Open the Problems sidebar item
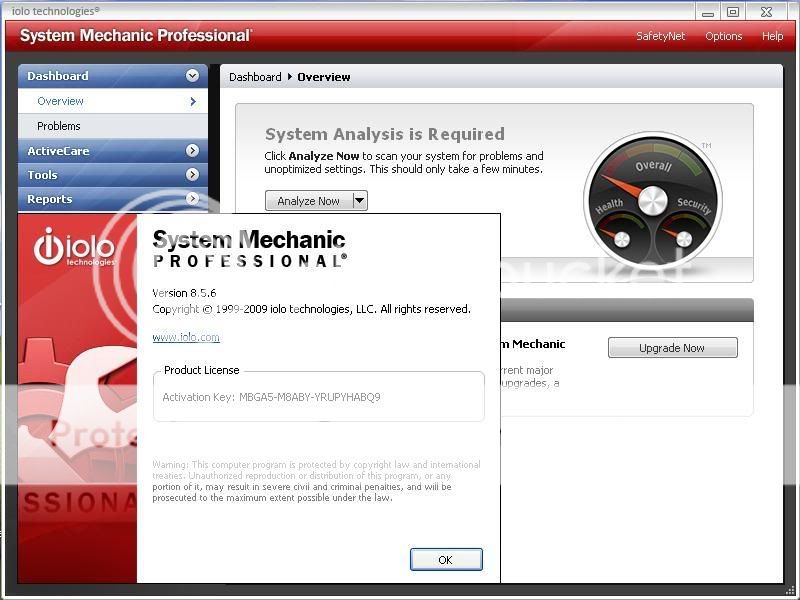Viewport: 800px width, 600px height. pyautogui.click(x=113, y=126)
